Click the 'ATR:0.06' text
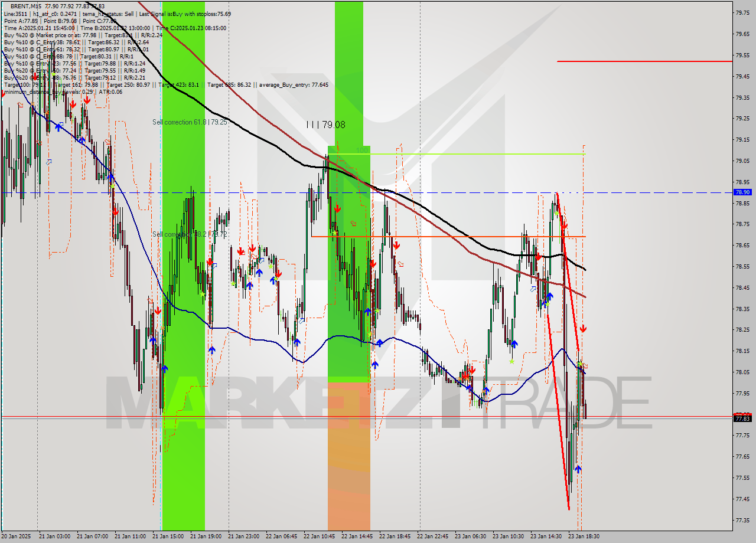 [x=110, y=91]
